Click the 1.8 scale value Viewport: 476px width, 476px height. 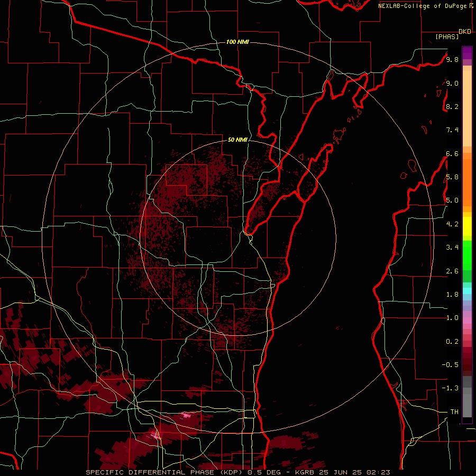(x=452, y=295)
